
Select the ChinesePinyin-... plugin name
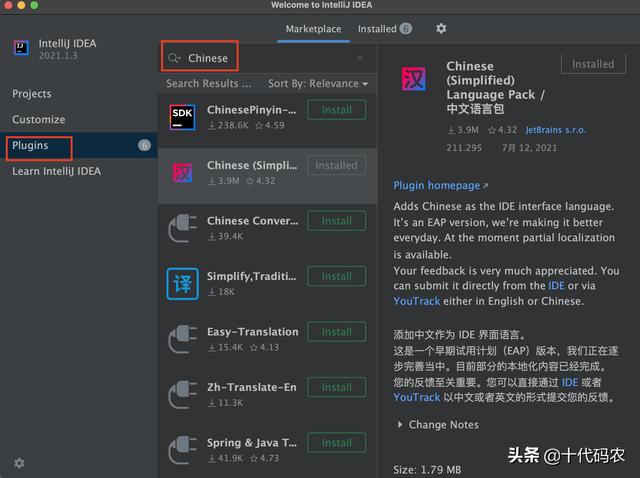pos(252,110)
